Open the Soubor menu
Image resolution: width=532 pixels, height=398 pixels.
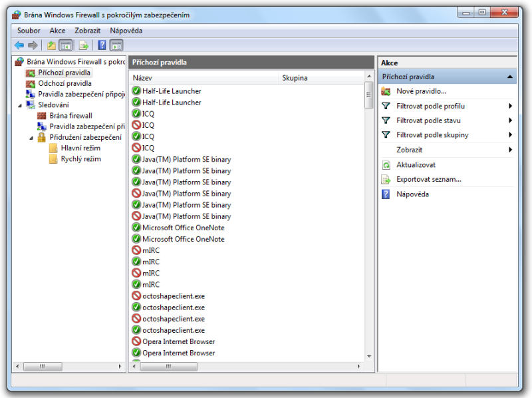click(x=29, y=31)
